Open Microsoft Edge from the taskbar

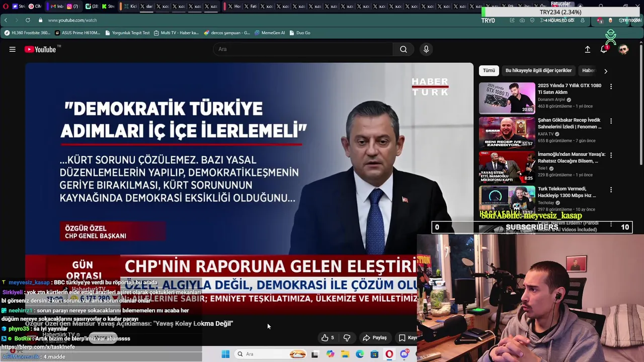pos(360,354)
